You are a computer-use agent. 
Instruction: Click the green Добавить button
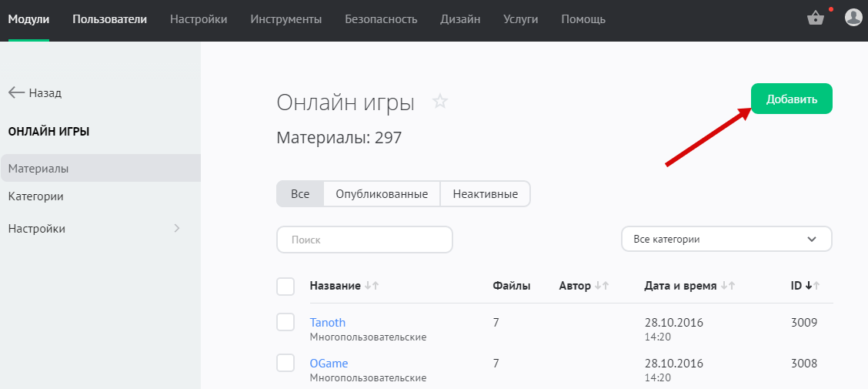point(791,99)
